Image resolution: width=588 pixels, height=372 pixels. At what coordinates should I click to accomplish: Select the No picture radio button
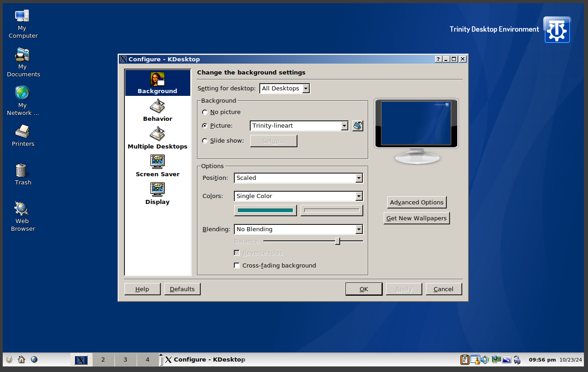[205, 112]
